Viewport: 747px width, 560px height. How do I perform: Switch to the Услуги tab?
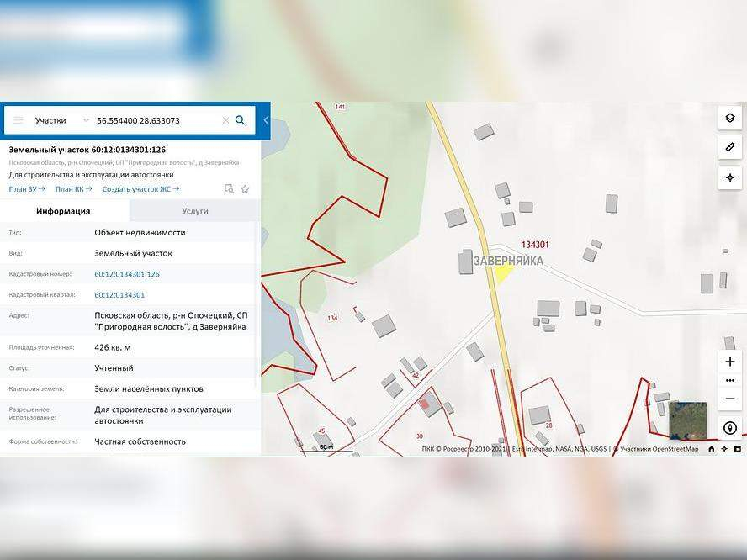pyautogui.click(x=195, y=211)
